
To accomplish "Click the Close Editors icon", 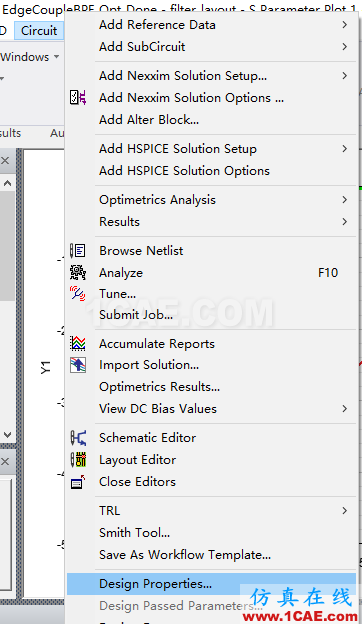I will click(78, 482).
